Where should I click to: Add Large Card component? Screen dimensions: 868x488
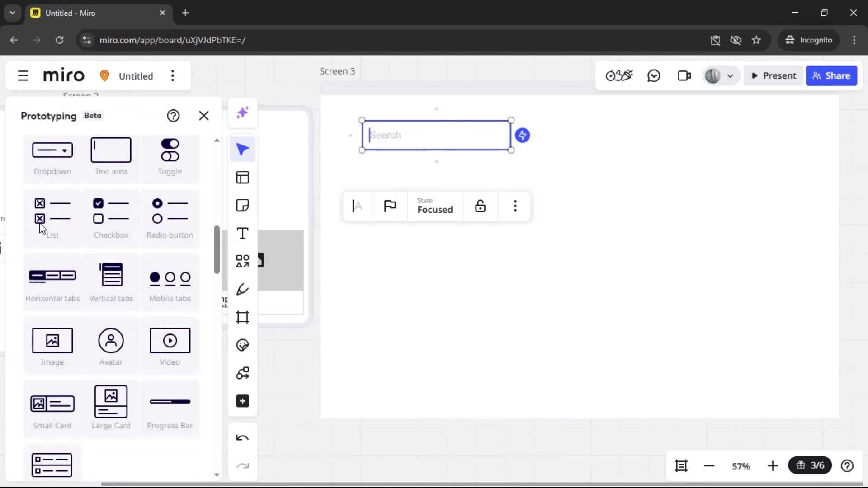pyautogui.click(x=111, y=409)
